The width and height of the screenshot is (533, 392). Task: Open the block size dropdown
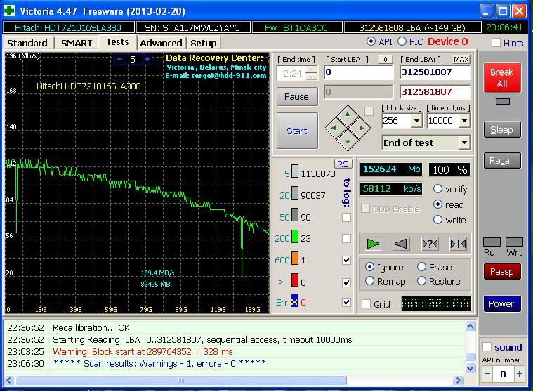(416, 121)
